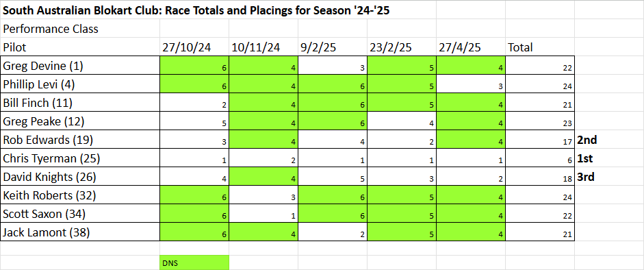Click the 9/2/25 date header
This screenshot has width=644, height=270.
(333, 47)
